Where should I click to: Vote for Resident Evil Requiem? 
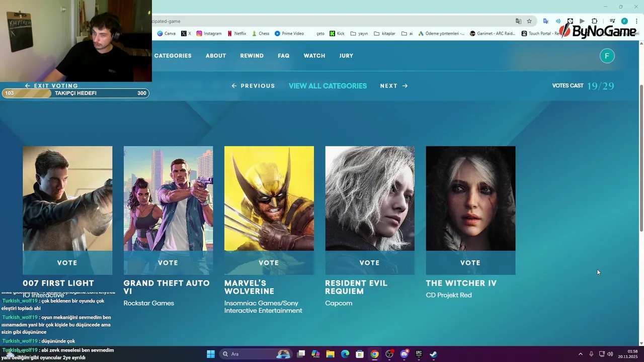click(x=370, y=263)
